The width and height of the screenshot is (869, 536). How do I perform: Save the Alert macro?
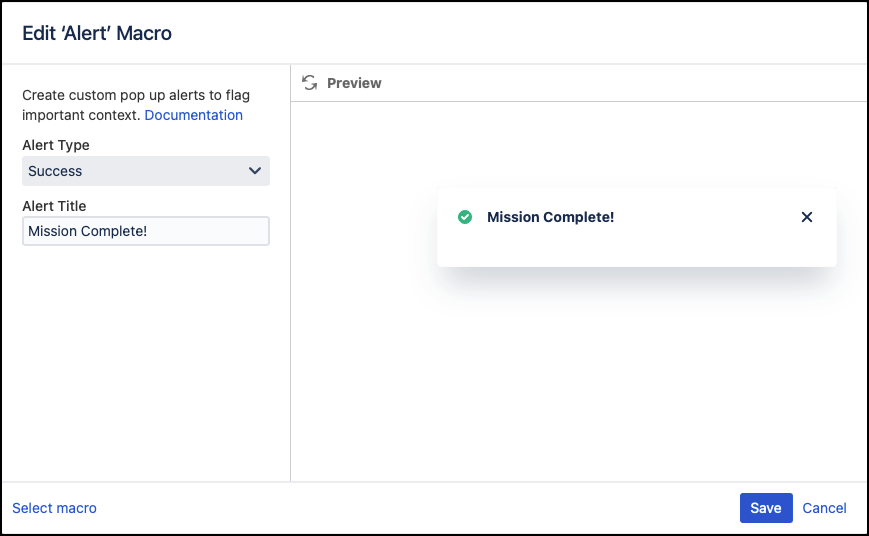click(766, 508)
